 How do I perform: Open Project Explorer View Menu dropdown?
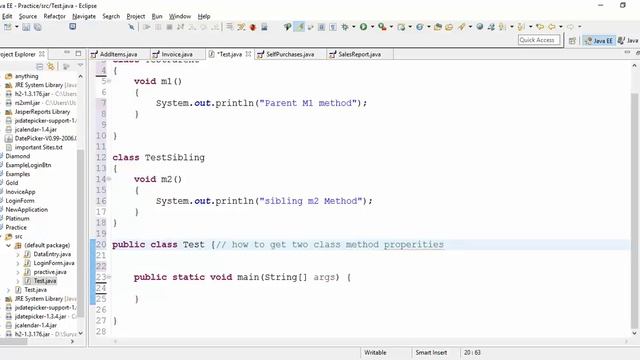pos(80,66)
